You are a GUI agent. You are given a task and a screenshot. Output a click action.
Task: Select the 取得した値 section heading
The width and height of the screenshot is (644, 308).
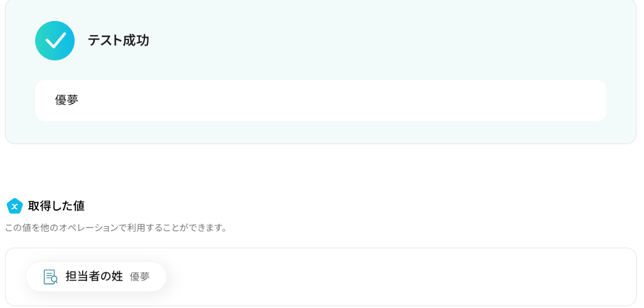[56, 206]
